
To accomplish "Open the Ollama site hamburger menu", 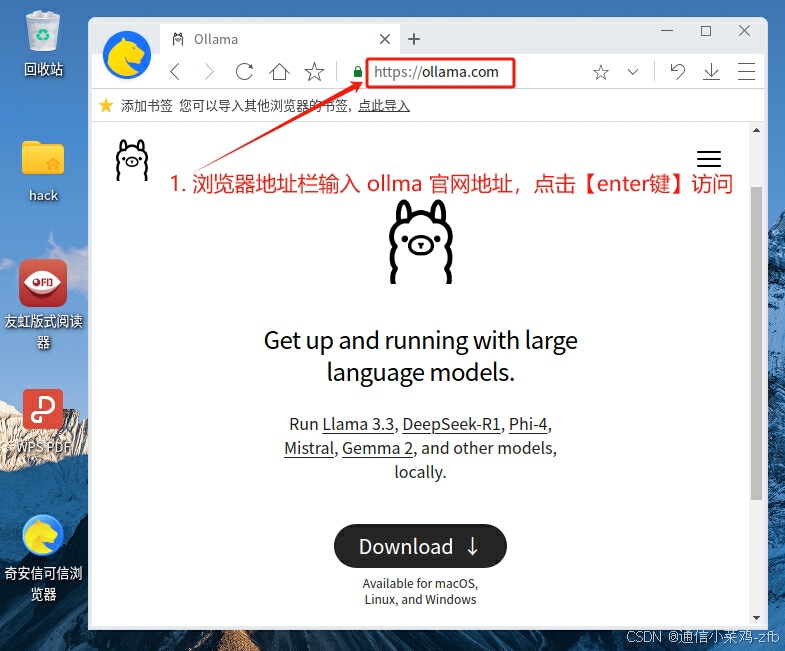I will pyautogui.click(x=709, y=159).
